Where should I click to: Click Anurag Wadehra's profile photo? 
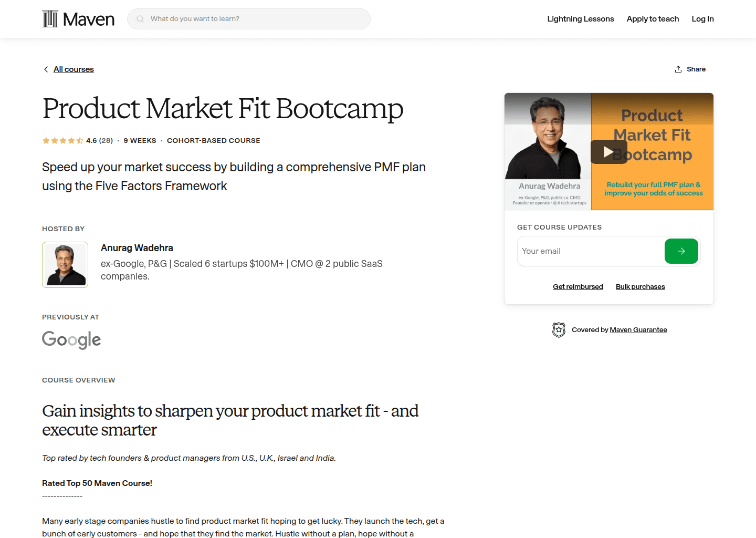[x=65, y=265]
